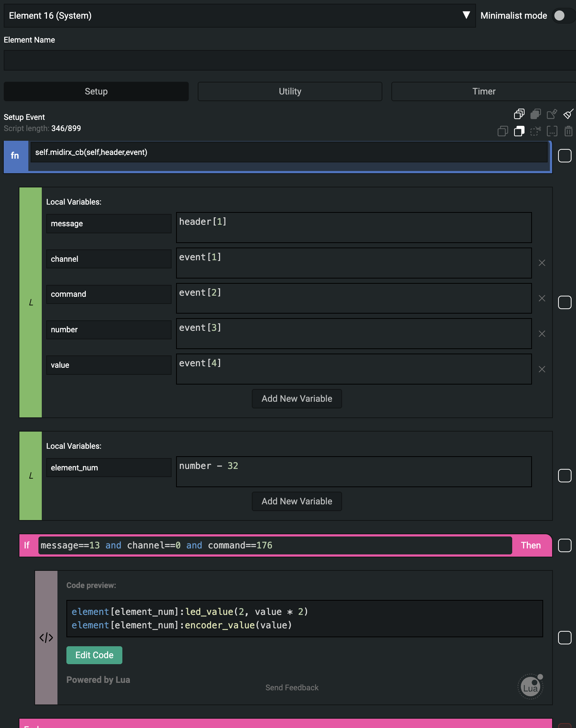The width and height of the screenshot is (576, 728).
Task: Click the Overwrite All actions icon
Action: click(x=536, y=114)
